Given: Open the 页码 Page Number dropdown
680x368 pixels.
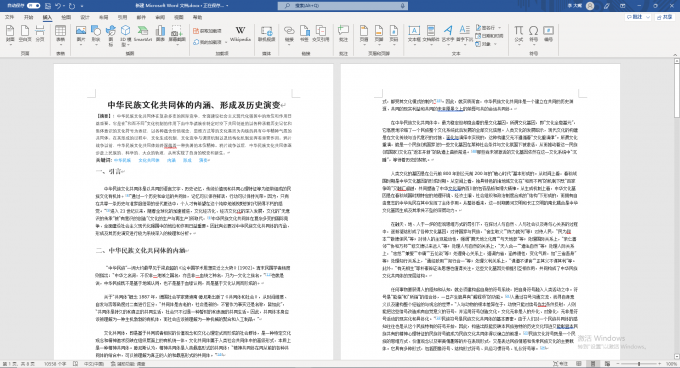Looking at the screenshot, I should 393,35.
